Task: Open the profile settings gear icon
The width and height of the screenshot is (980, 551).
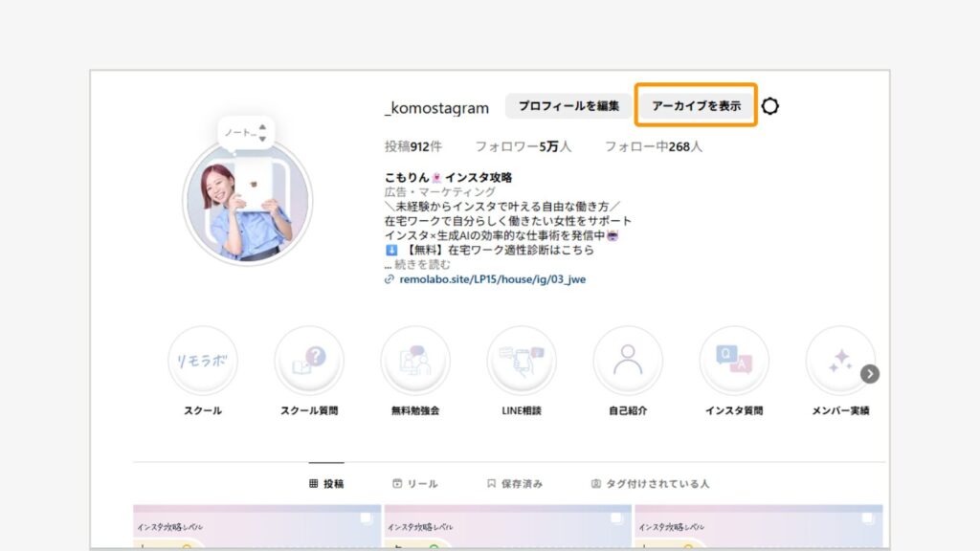Action: pyautogui.click(x=771, y=106)
